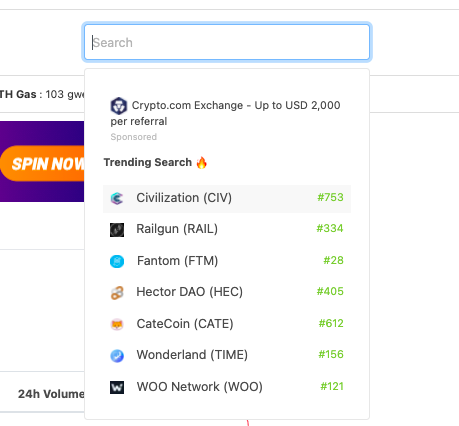Click rank #334 beside Railgun
Screen dimensions: 459x426
(x=330, y=228)
